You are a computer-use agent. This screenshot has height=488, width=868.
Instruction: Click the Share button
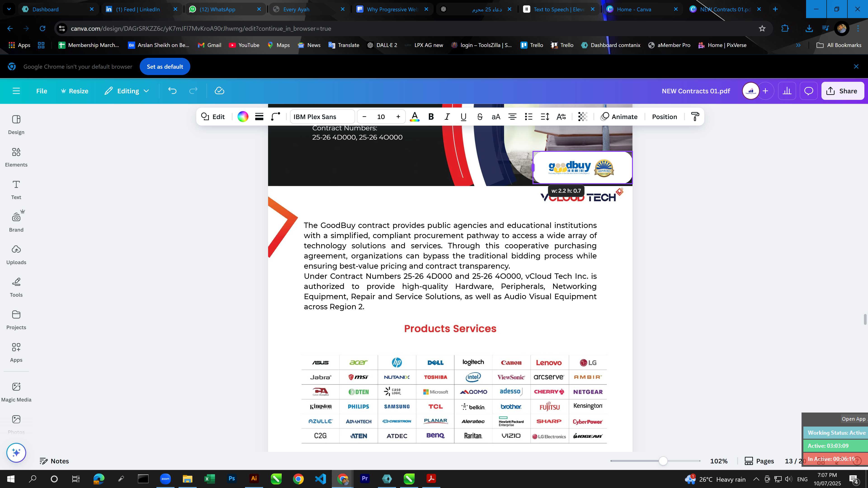pyautogui.click(x=842, y=91)
